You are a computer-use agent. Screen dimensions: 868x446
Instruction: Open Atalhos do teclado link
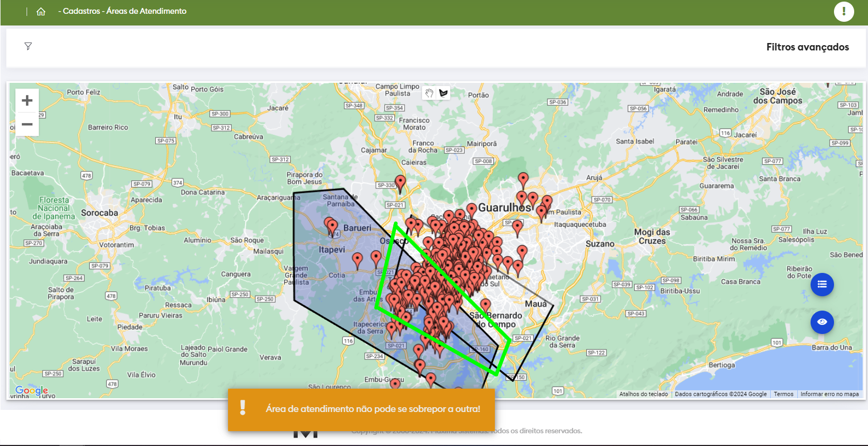(643, 394)
